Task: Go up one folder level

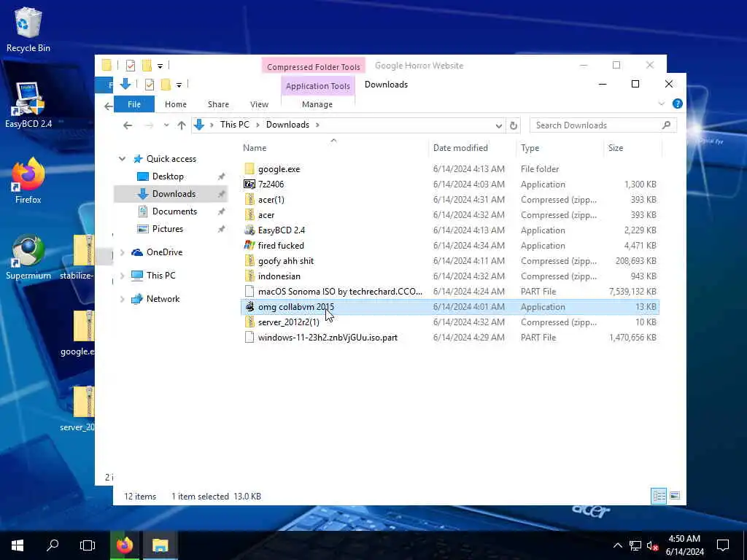Action: [182, 125]
